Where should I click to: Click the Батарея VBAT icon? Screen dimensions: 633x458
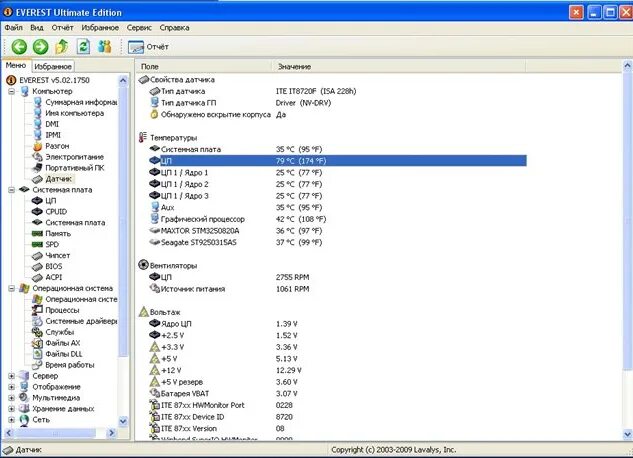pos(155,393)
